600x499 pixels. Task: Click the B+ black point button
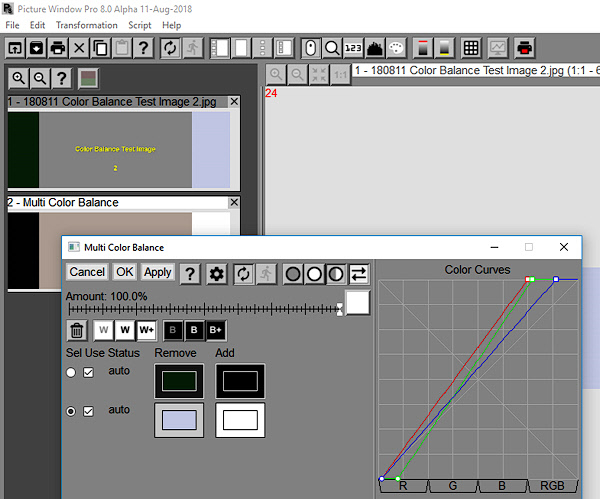216,330
